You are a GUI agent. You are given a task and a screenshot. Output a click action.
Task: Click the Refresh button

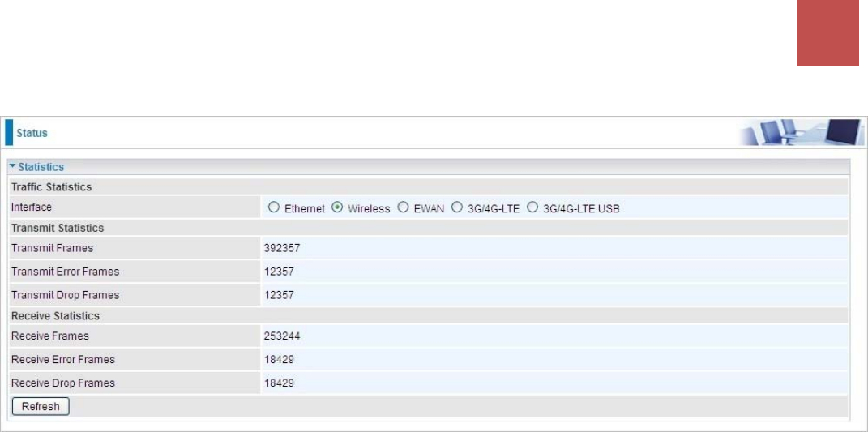click(41, 407)
